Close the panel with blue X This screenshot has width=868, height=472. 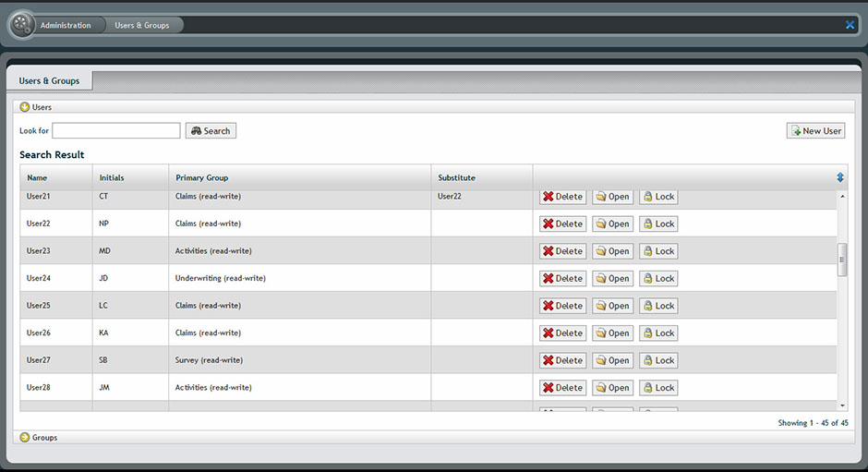point(850,25)
